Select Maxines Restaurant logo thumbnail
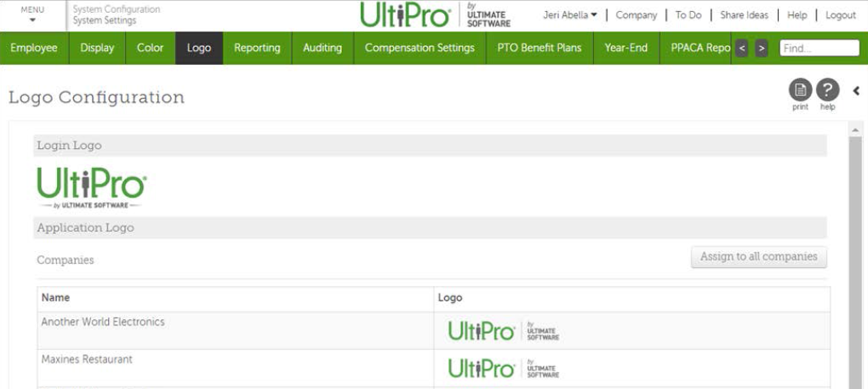Viewport: 868px width, 389px height. (x=503, y=368)
